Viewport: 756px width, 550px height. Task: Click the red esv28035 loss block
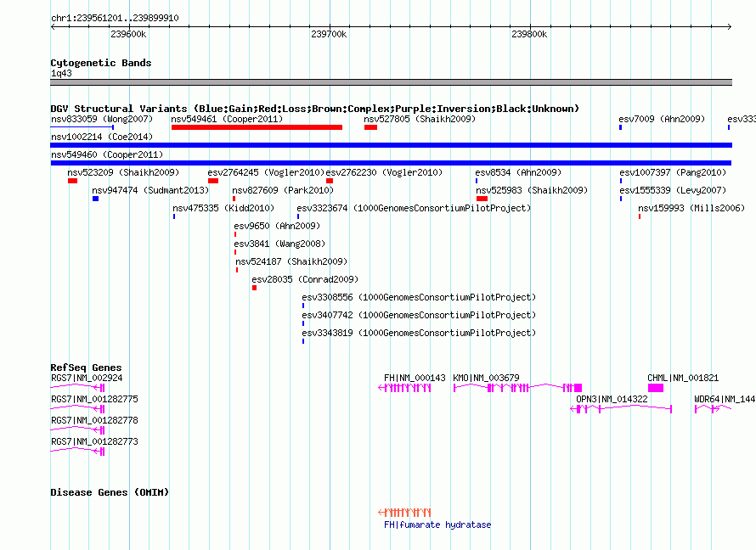[x=255, y=288]
